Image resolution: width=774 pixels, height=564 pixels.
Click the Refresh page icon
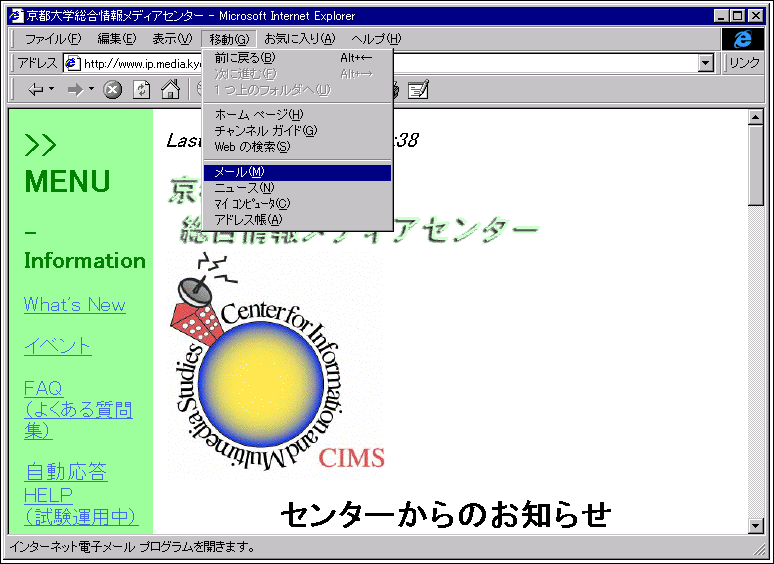142,90
